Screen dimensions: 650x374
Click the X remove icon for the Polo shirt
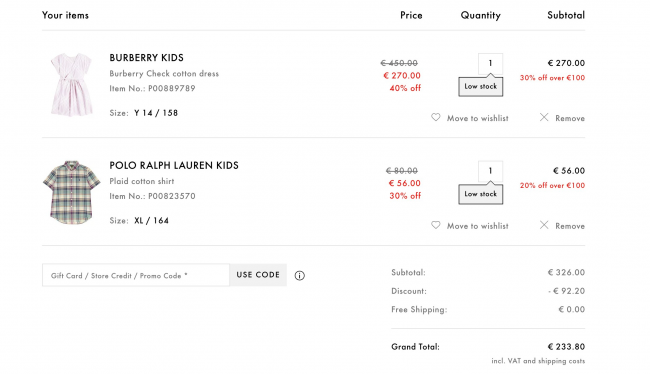tap(544, 225)
